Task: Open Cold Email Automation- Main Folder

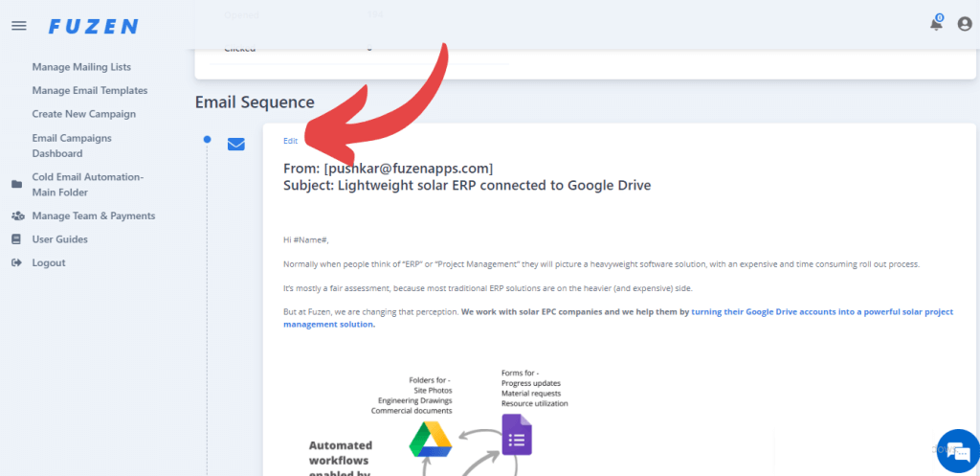Action: [87, 185]
